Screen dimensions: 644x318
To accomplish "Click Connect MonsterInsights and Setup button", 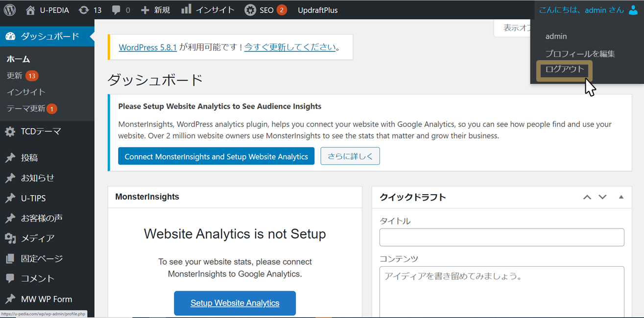I will [x=216, y=157].
